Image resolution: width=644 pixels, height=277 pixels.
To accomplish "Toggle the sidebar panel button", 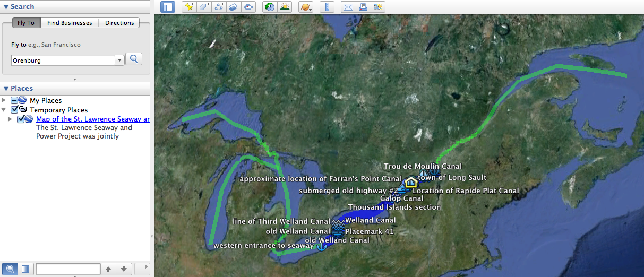I will point(168,7).
